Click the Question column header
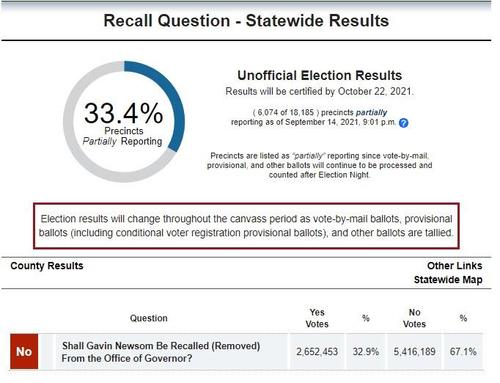 (x=149, y=318)
